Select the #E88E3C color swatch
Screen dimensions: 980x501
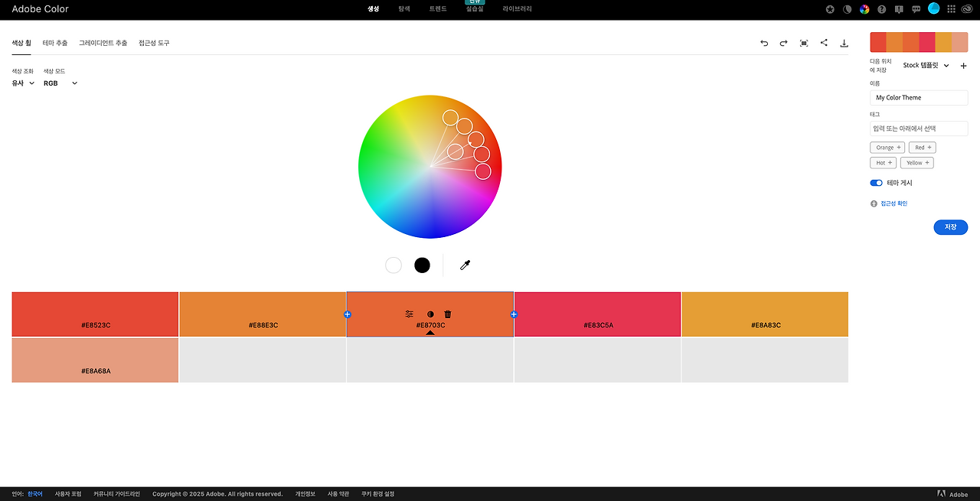point(263,314)
